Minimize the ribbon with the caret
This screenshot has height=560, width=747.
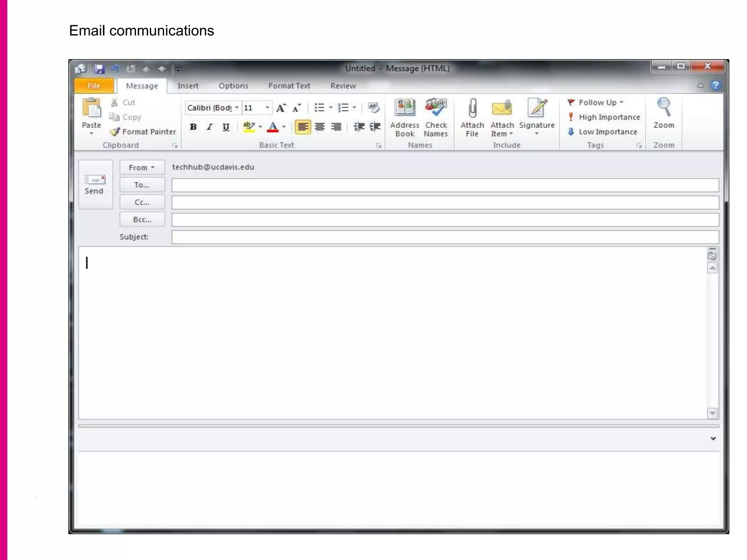tap(700, 86)
